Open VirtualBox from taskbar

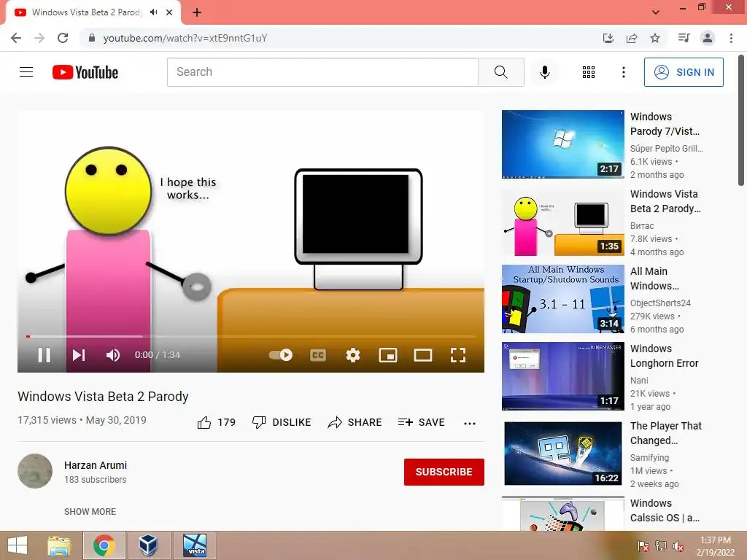149,545
